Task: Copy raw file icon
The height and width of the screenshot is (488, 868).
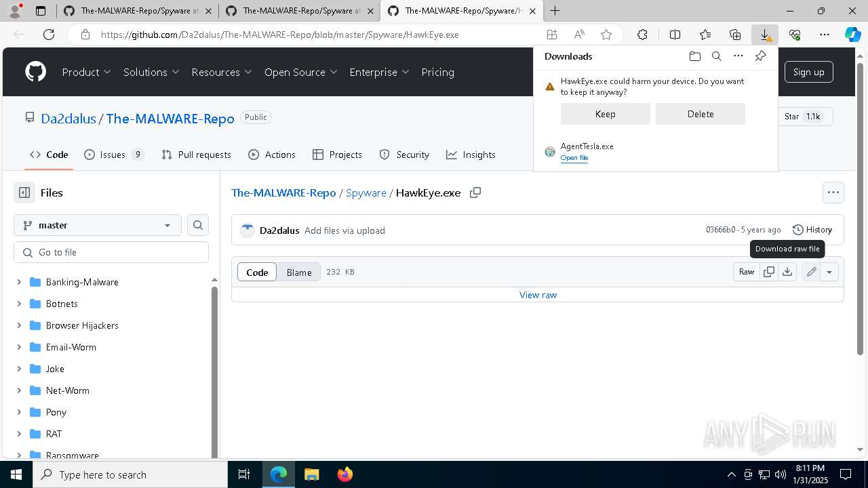Action: point(769,272)
